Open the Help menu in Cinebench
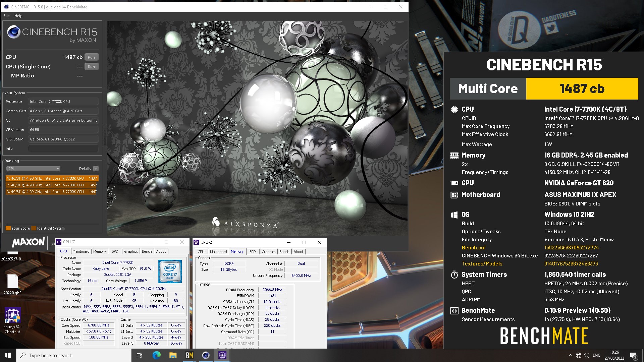This screenshot has height=362, width=644. (18, 16)
